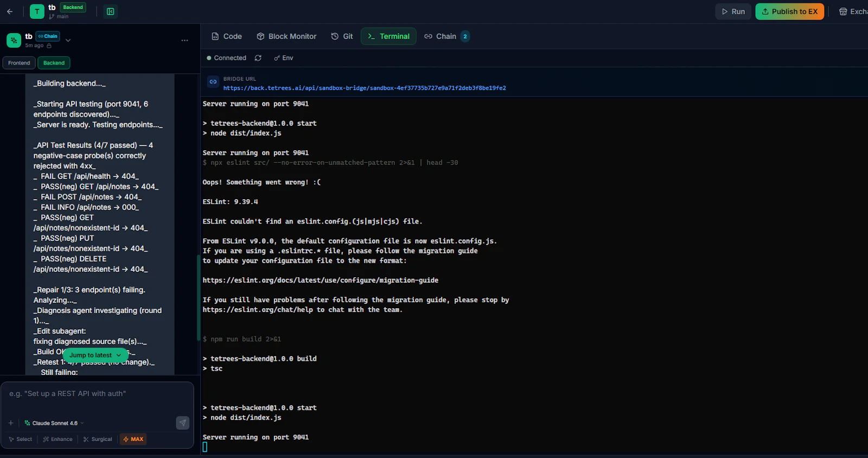Click 'Repair 1/3: 3 endpoint(s) failing' text
Image resolution: width=868 pixels, height=458 pixels.
point(90,290)
